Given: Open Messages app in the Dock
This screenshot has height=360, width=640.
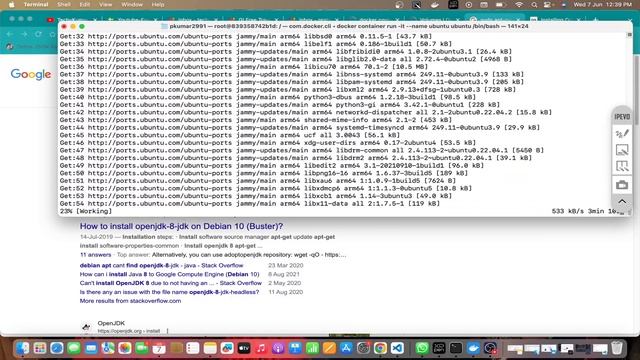Looking at the screenshot, I should pyautogui.click(x=74, y=348).
